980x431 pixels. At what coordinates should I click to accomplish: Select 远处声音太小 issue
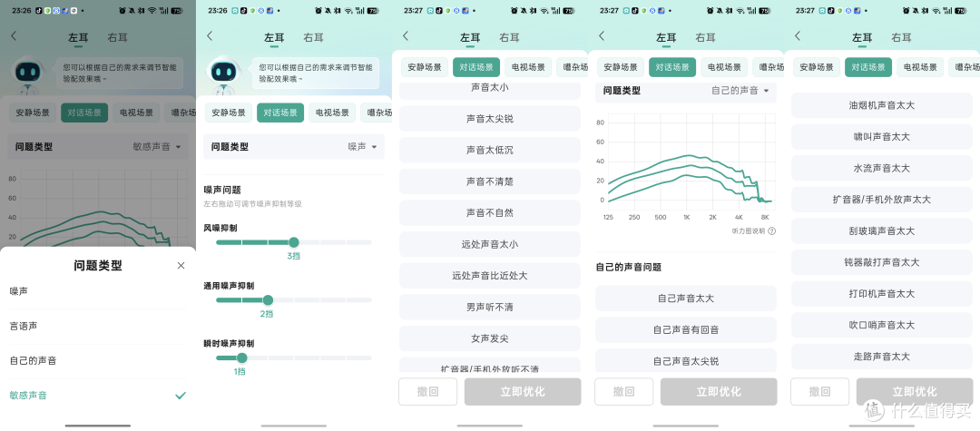490,244
